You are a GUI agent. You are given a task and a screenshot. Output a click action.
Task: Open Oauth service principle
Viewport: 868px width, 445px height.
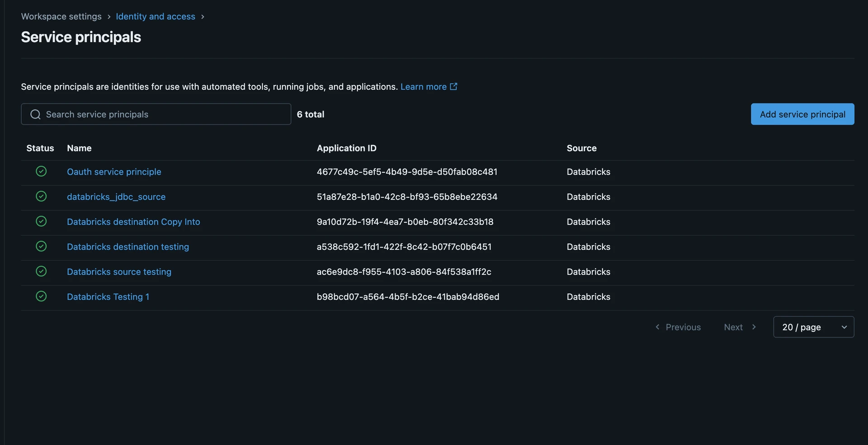[x=114, y=172]
